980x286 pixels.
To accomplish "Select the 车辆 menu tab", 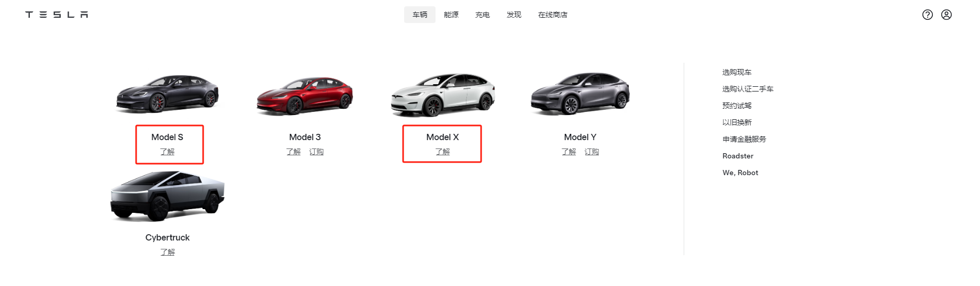I will (420, 15).
